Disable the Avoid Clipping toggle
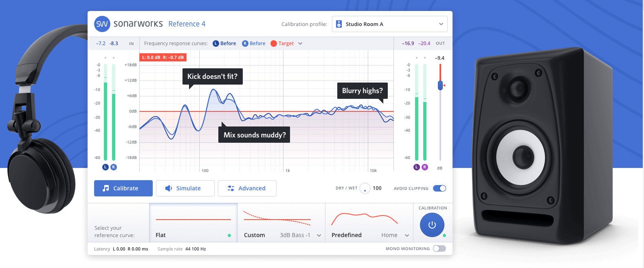The image size is (644, 268). pyautogui.click(x=440, y=188)
